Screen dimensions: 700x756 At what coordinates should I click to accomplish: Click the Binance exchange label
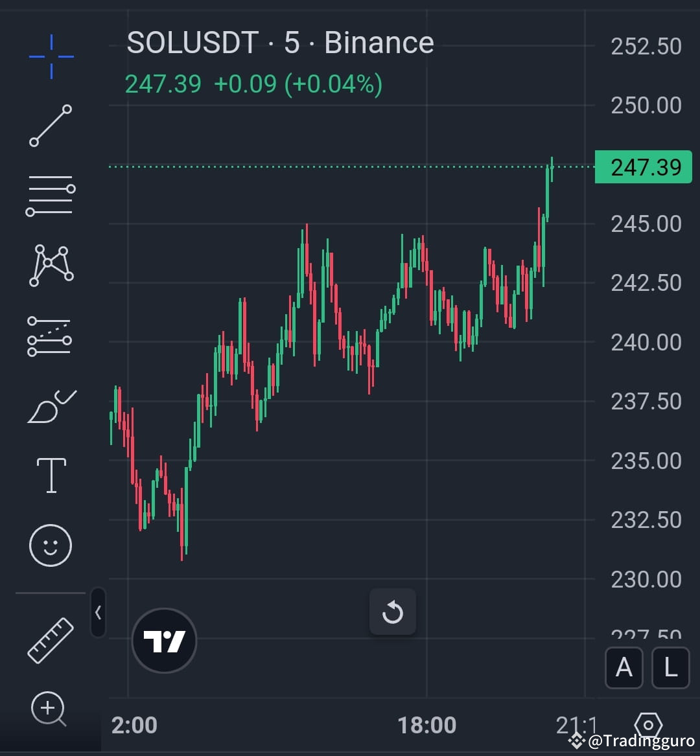coord(379,43)
